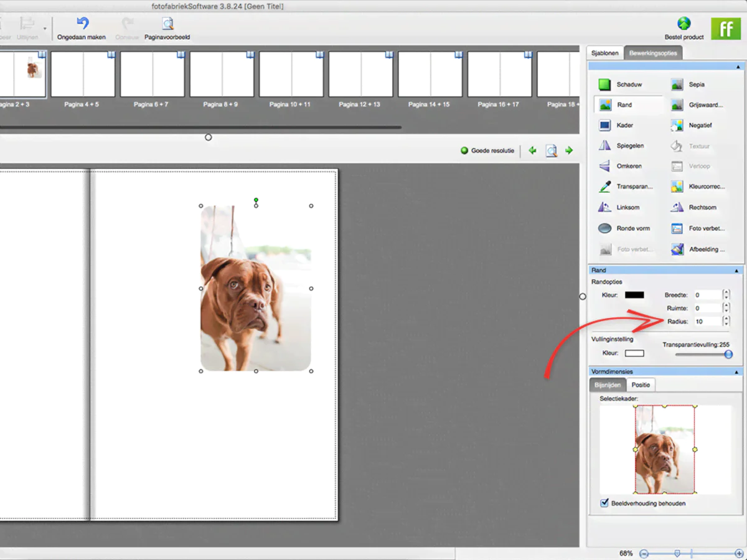
Task: Click the Bestel product globe icon
Action: point(684,24)
